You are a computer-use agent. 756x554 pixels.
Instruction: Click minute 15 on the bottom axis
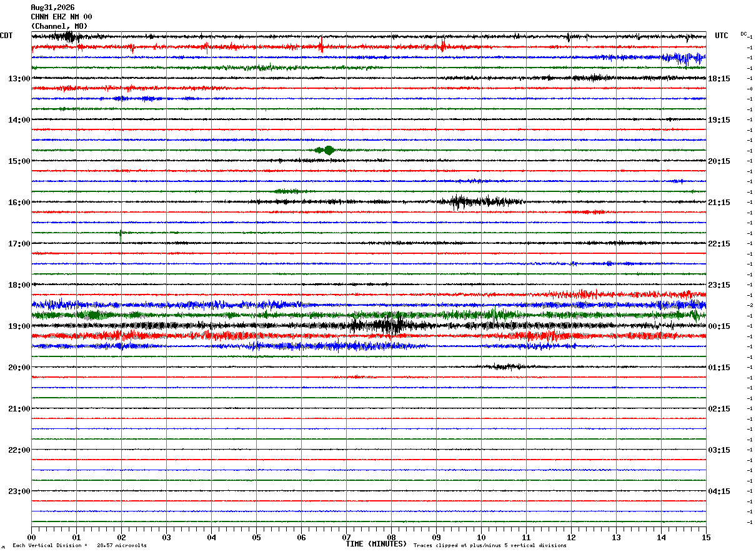706,538
